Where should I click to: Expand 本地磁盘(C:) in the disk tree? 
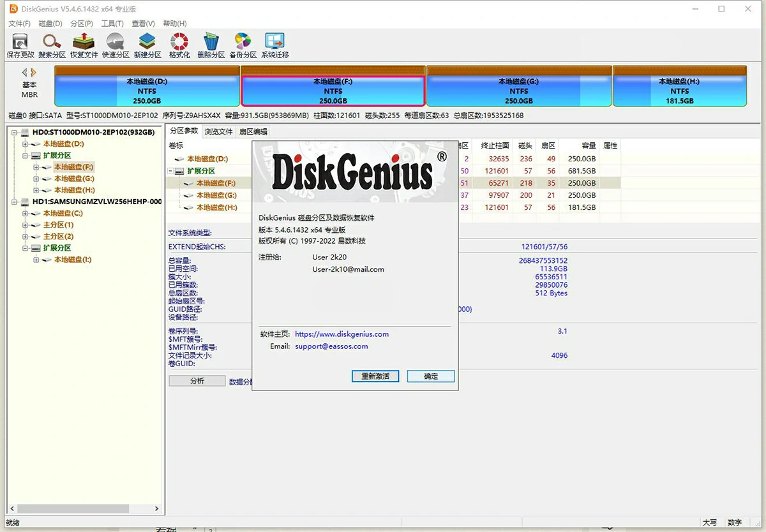[x=25, y=213]
